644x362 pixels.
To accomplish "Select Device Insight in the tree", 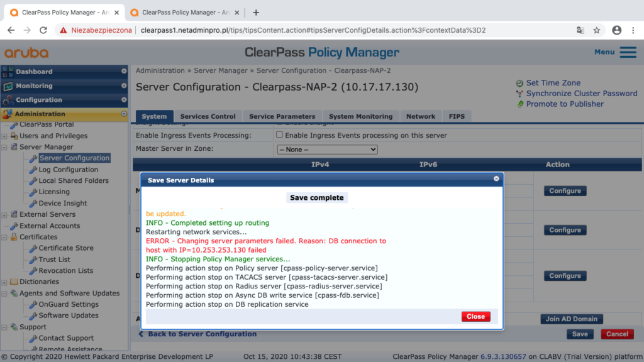I will click(x=62, y=203).
